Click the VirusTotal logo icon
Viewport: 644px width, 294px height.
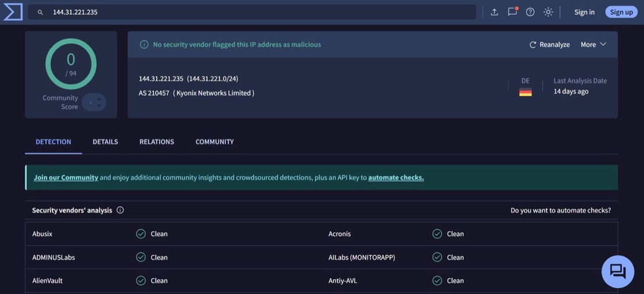pyautogui.click(x=13, y=12)
